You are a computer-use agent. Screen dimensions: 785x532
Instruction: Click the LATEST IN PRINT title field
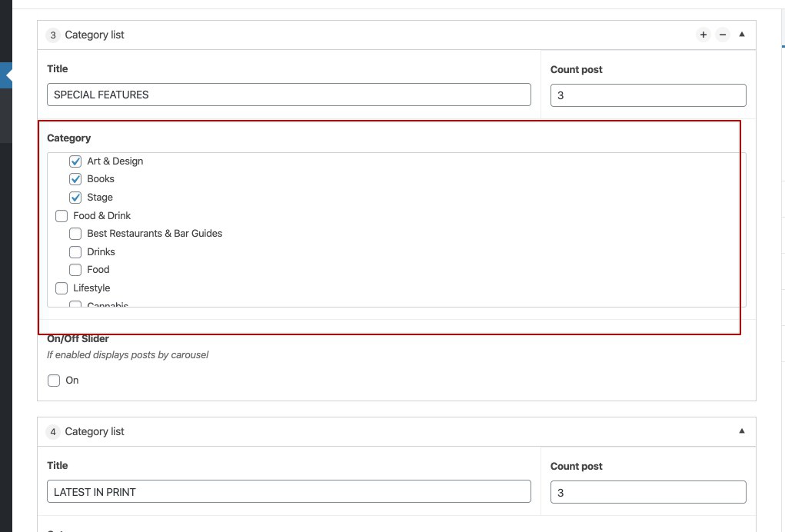[288, 491]
